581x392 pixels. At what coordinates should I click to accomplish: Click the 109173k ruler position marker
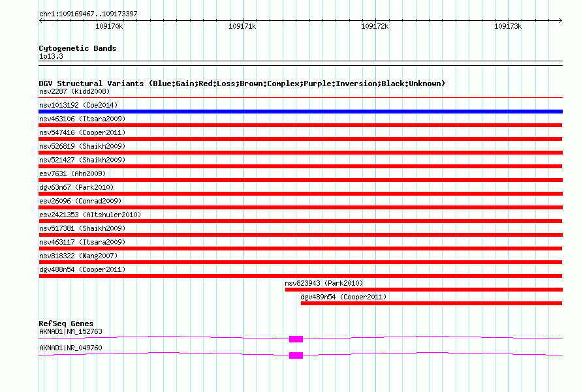pyautogui.click(x=508, y=27)
